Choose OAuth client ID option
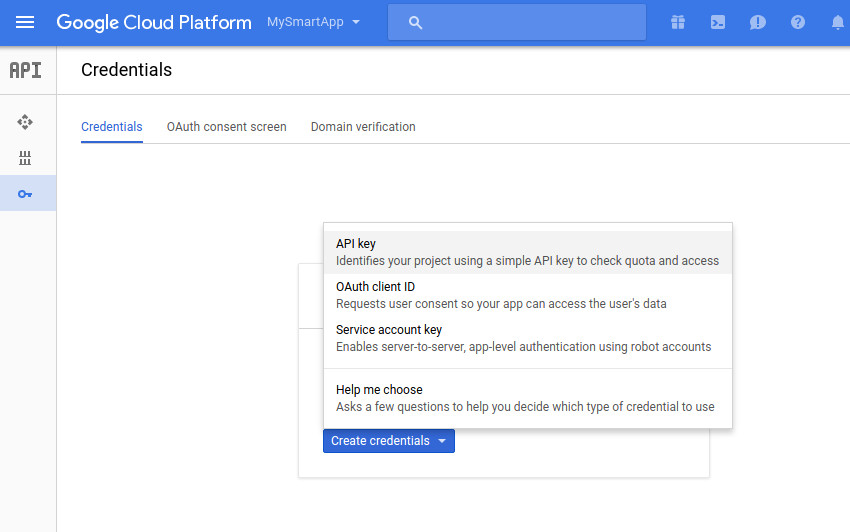Image resolution: width=850 pixels, height=532 pixels. click(x=527, y=295)
